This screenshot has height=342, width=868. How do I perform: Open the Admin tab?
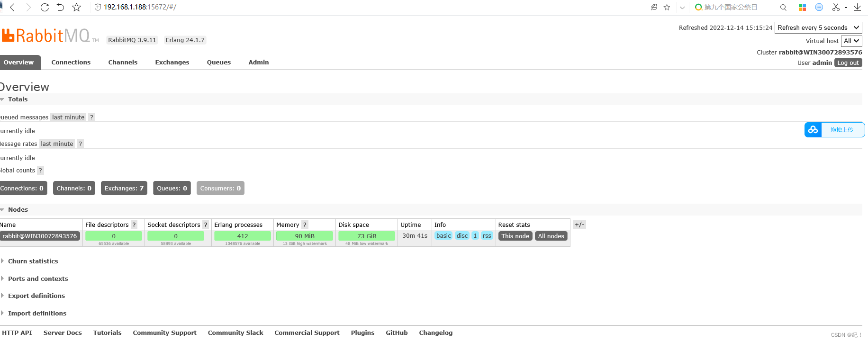[259, 62]
